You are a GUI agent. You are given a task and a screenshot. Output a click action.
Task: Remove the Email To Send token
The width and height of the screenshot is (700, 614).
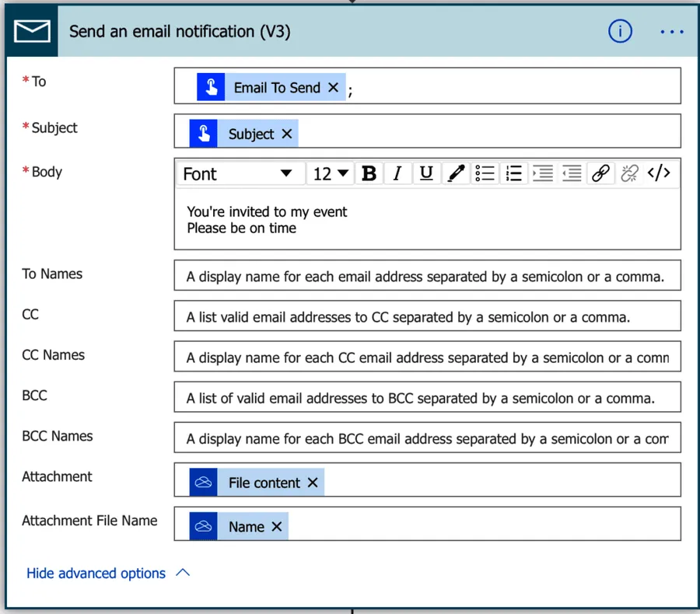point(334,88)
